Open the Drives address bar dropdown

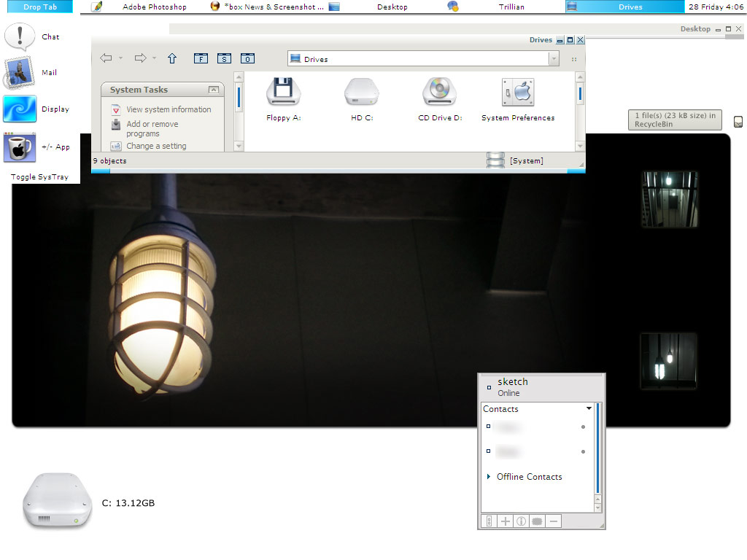tap(554, 58)
